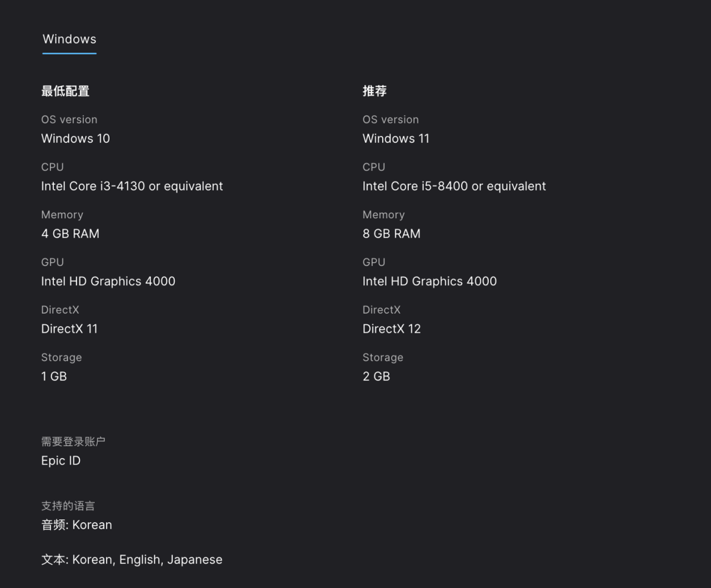Select the Windows platform tab
Viewport: 711px width, 588px height.
[69, 39]
